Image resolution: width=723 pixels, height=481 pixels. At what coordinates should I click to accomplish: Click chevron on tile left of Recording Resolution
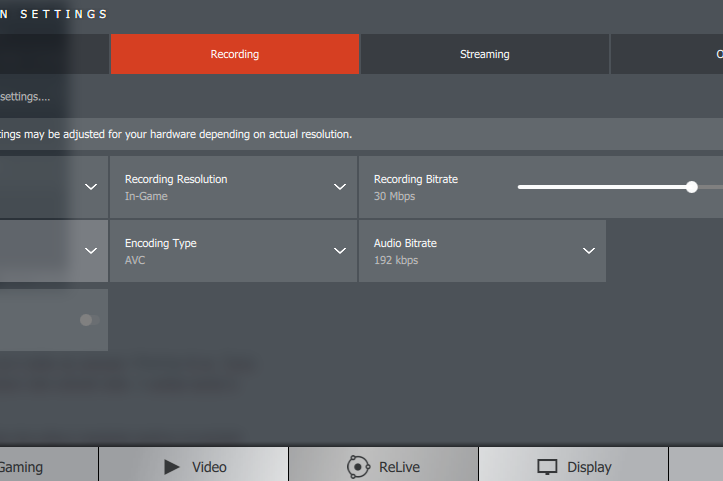91,187
